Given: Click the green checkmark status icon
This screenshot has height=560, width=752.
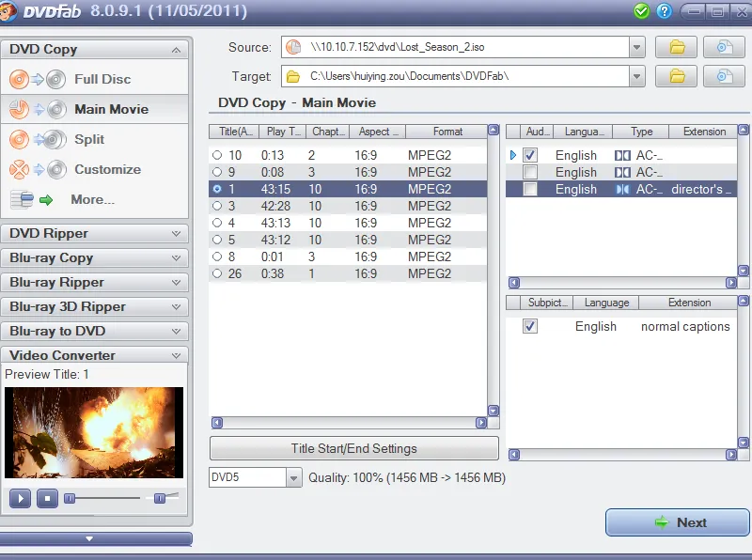Looking at the screenshot, I should (x=641, y=10).
